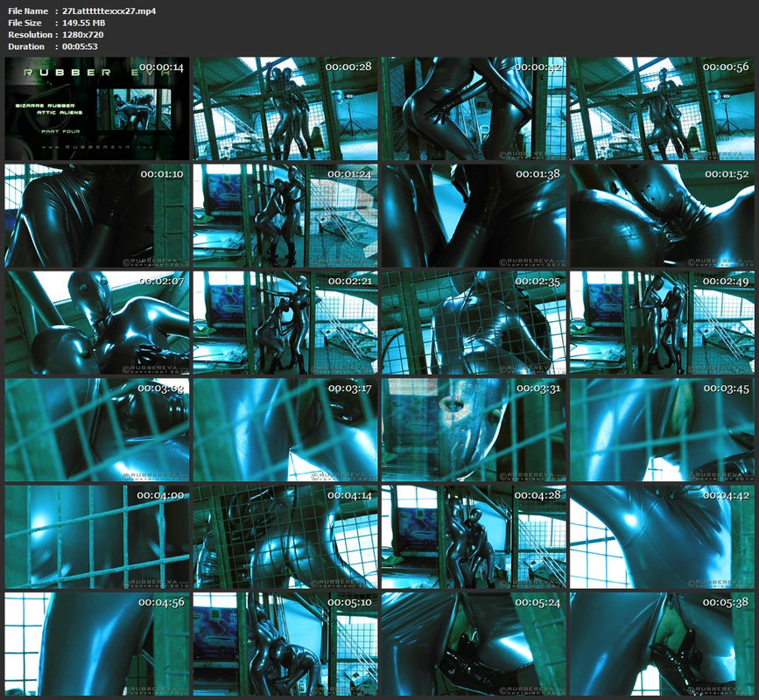Click the 00:00:14 timestamp label
Image resolution: width=759 pixels, height=700 pixels.
click(161, 67)
